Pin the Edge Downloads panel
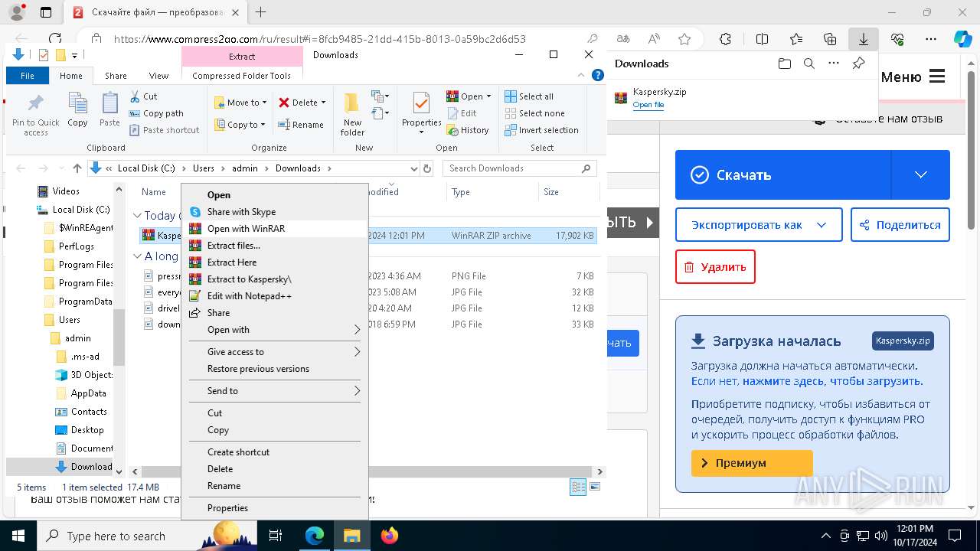The image size is (980, 551). click(x=858, y=64)
